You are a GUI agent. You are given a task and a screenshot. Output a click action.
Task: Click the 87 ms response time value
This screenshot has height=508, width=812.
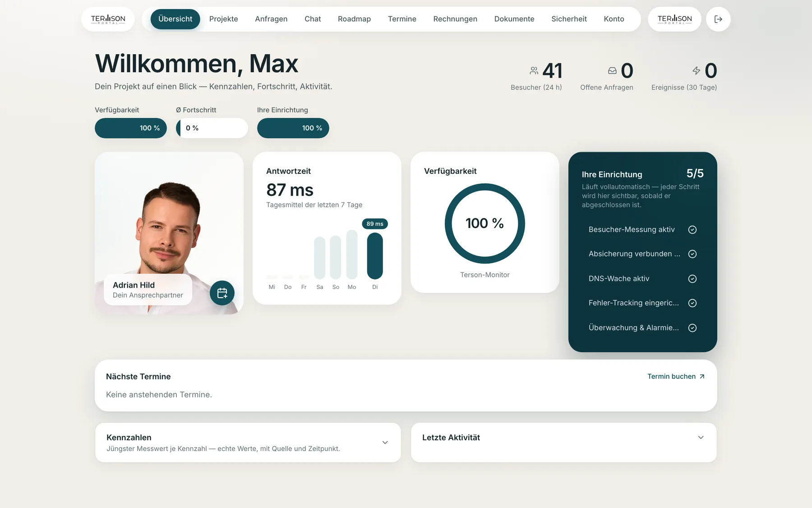[290, 190]
